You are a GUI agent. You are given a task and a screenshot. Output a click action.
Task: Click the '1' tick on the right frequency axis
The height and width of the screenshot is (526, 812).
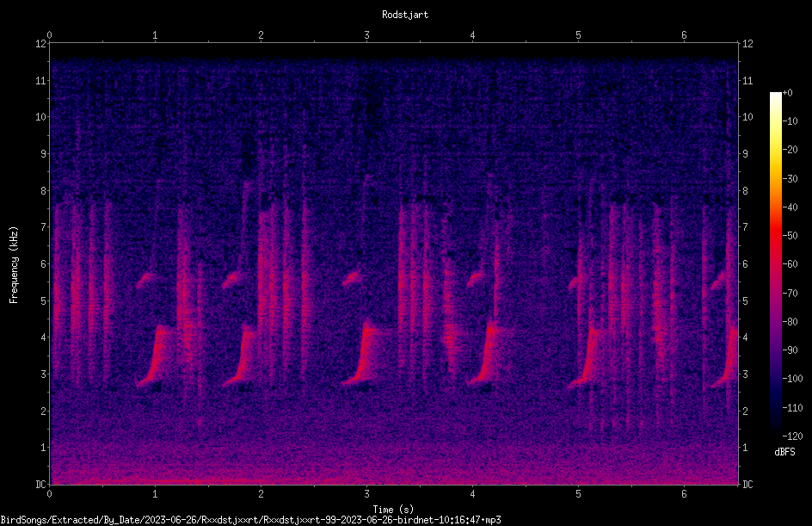click(x=745, y=448)
